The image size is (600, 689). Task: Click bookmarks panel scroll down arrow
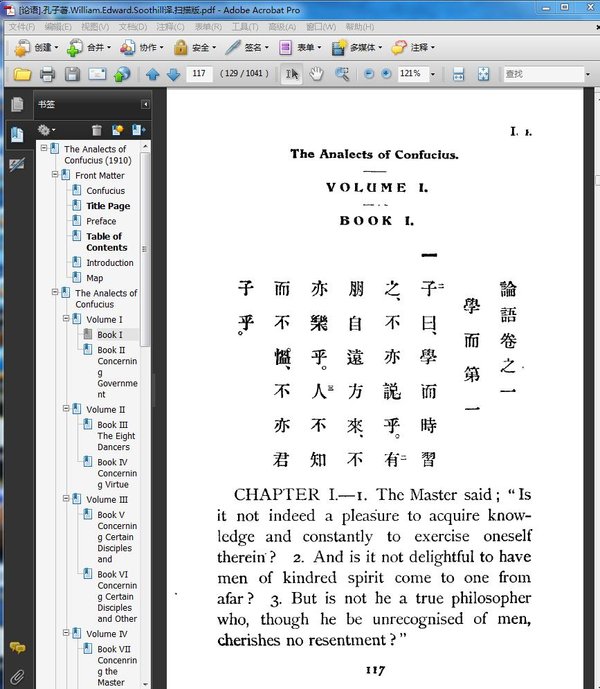click(x=145, y=684)
